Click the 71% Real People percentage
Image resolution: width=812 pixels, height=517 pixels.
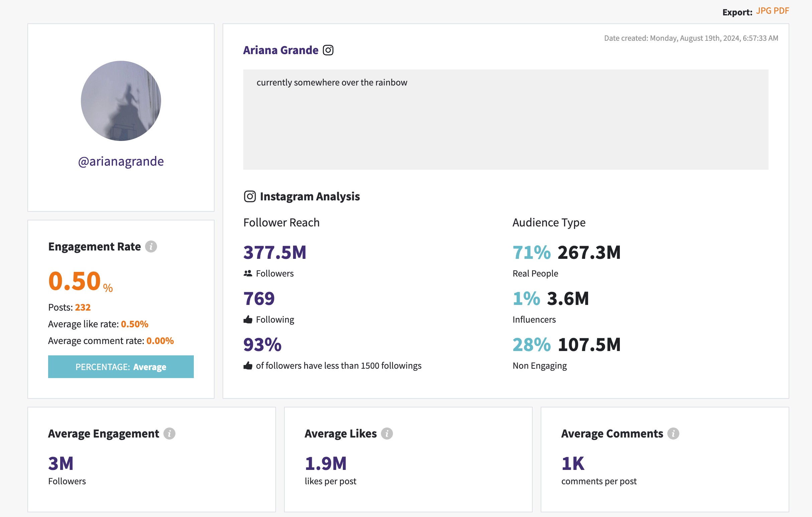click(x=531, y=252)
